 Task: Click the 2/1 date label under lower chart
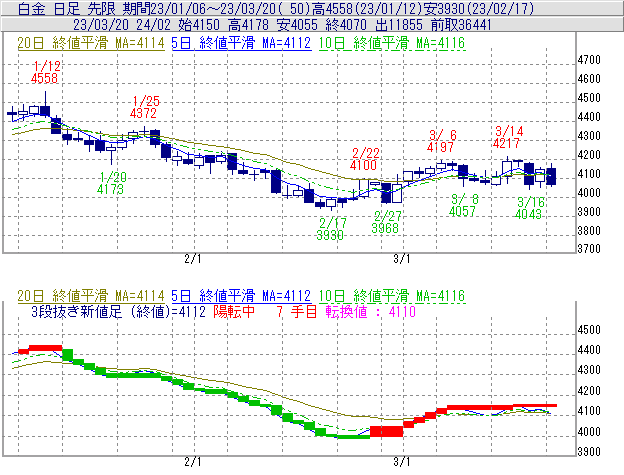click(193, 462)
